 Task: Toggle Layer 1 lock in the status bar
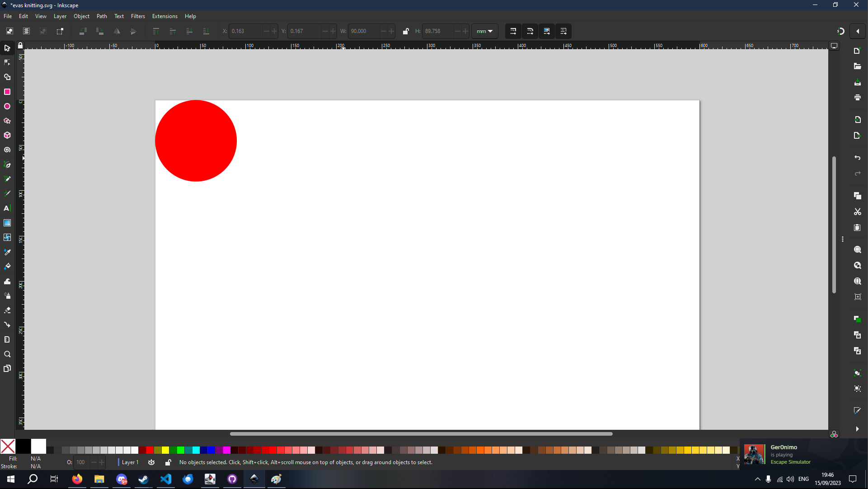tap(168, 462)
